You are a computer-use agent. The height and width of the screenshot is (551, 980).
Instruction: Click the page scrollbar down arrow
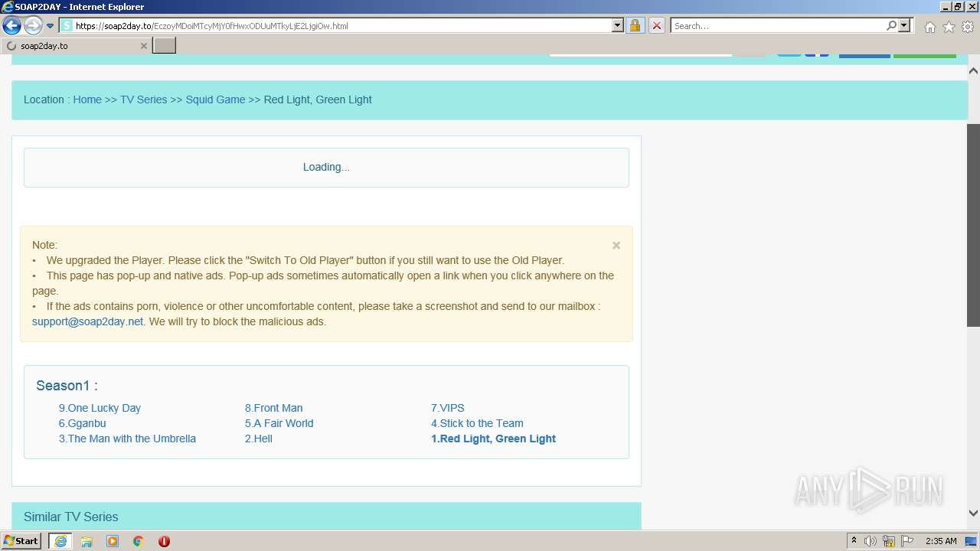click(973, 514)
